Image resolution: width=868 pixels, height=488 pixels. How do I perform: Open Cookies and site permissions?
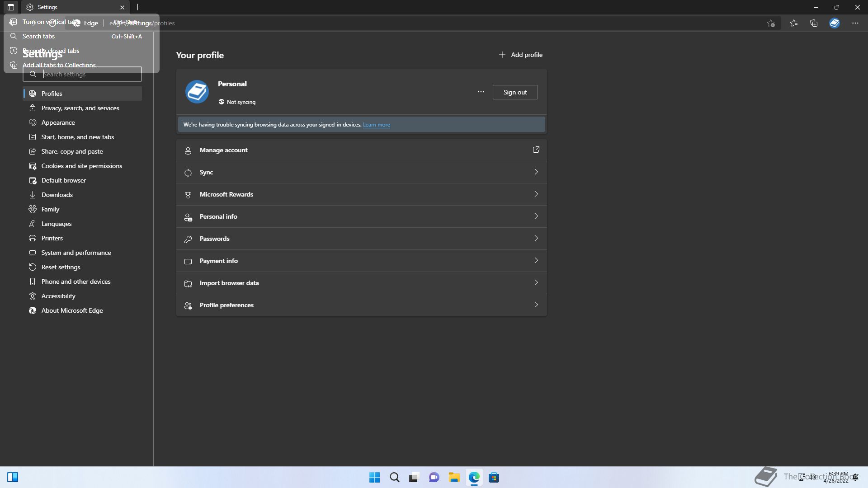[82, 166]
